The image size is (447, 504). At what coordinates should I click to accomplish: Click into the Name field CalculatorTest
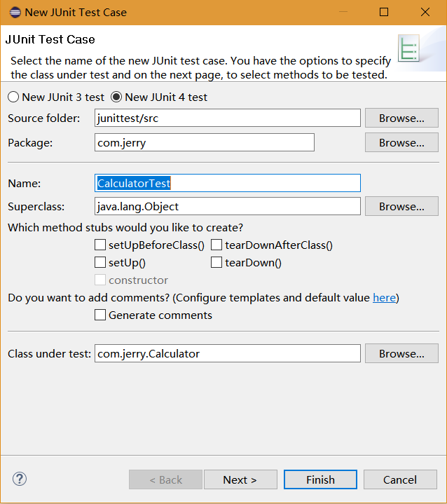point(228,183)
